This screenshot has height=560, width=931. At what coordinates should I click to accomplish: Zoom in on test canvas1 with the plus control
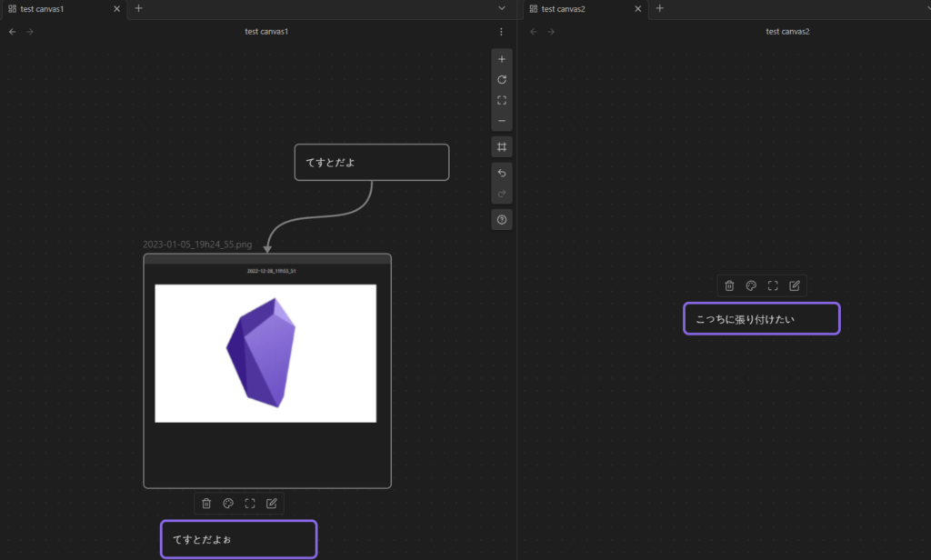point(502,59)
